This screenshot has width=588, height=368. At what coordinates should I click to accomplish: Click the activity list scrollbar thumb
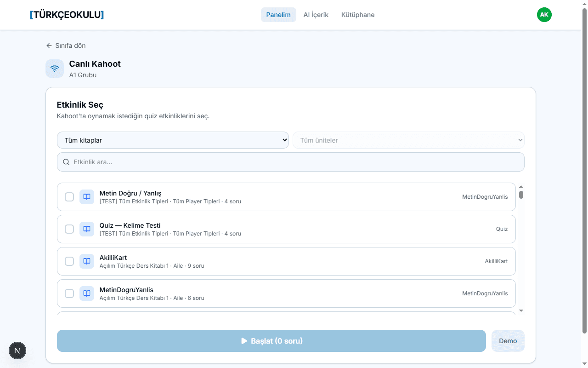(521, 195)
